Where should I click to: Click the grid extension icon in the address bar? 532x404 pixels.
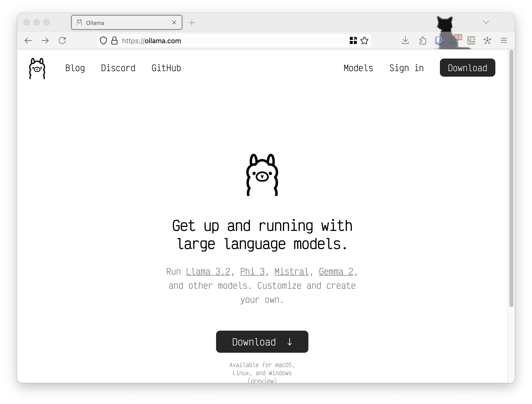(x=353, y=40)
